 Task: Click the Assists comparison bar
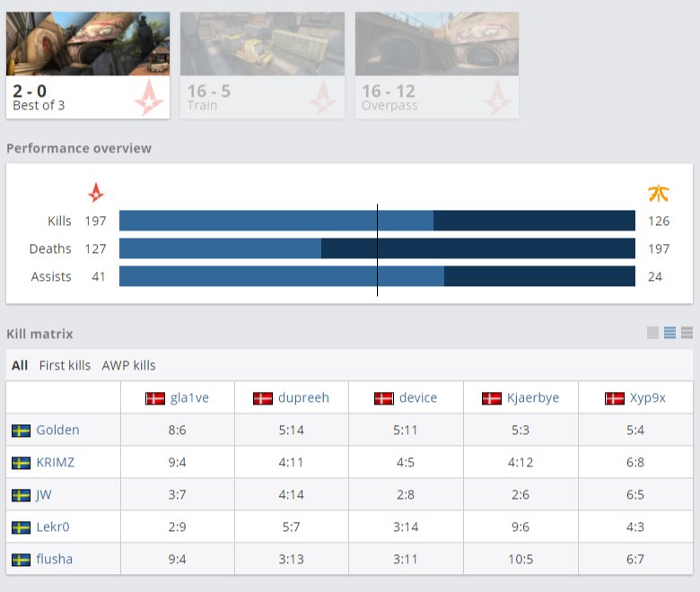(377, 276)
